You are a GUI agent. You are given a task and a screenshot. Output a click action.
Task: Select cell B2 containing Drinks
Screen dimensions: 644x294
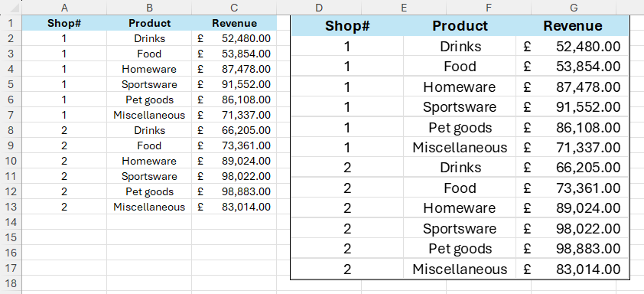pos(149,38)
